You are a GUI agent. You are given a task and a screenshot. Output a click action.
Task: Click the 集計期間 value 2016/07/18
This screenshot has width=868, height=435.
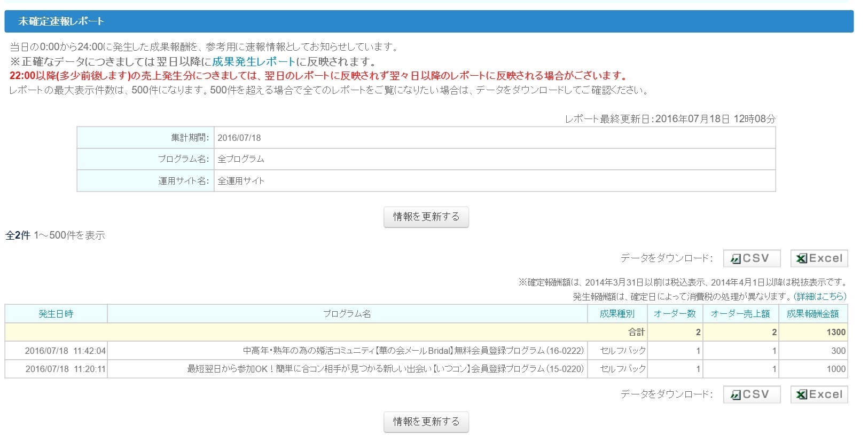click(239, 138)
